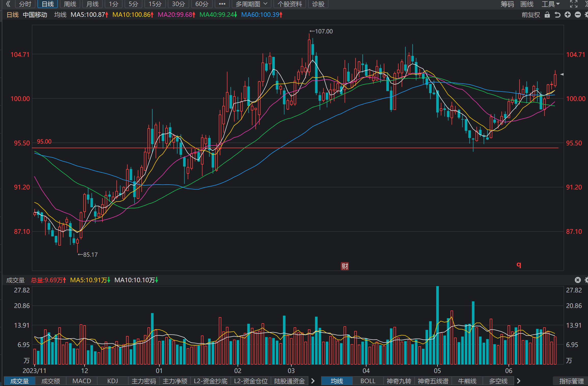Click the current price arrow marker on right axis
588x386 pixels.
click(x=562, y=74)
